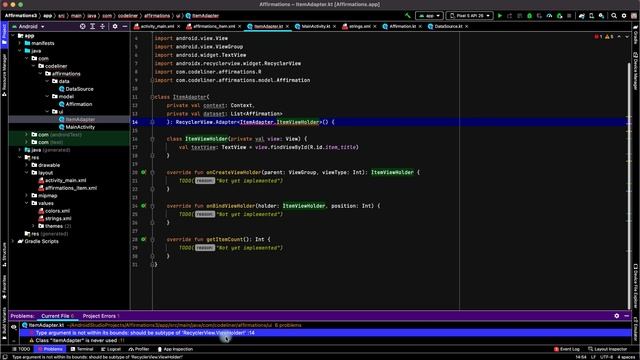Build the project with the hammer icon
This screenshot has width=640, height=360.
pos(407,16)
